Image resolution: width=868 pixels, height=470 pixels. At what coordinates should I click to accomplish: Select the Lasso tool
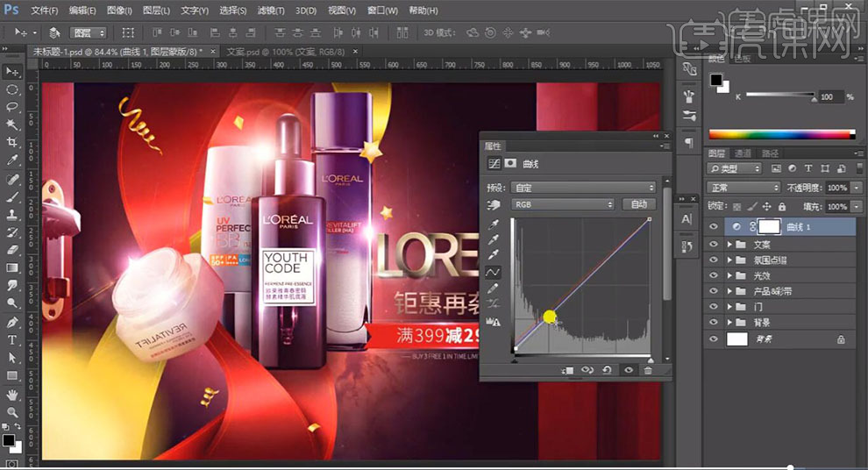[x=11, y=107]
